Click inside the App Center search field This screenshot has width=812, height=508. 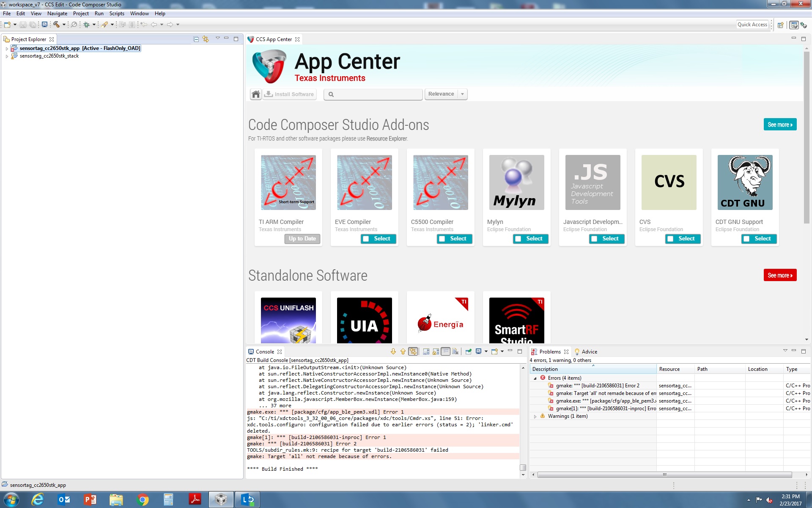tap(376, 94)
